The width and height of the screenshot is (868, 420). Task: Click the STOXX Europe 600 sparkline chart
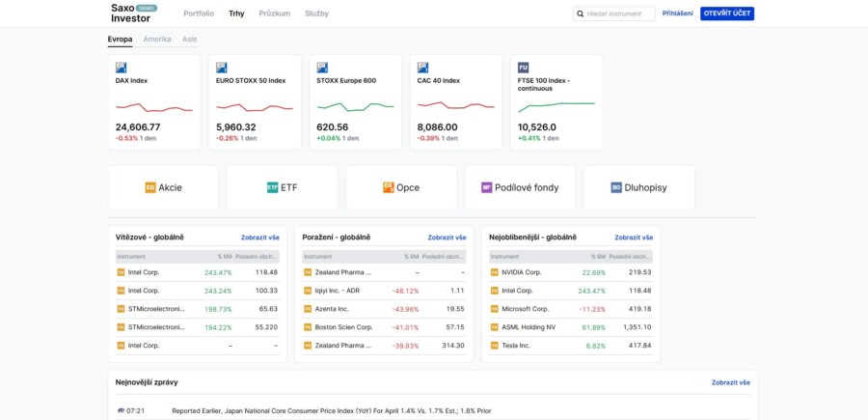pyautogui.click(x=355, y=106)
